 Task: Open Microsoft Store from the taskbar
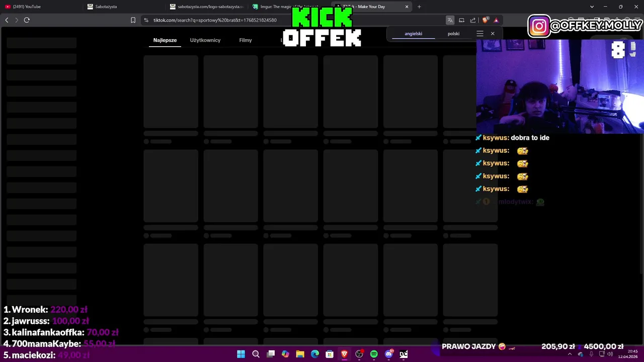click(x=330, y=354)
